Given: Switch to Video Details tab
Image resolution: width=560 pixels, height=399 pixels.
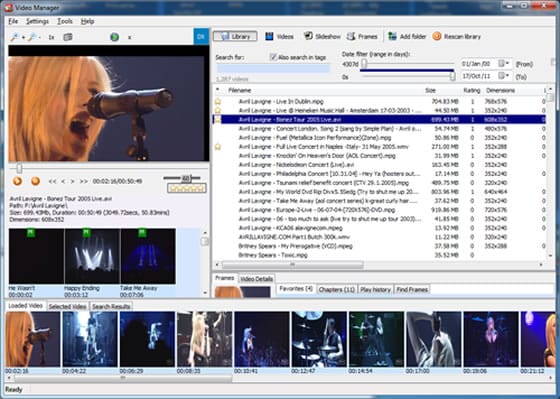Looking at the screenshot, I should (x=256, y=279).
